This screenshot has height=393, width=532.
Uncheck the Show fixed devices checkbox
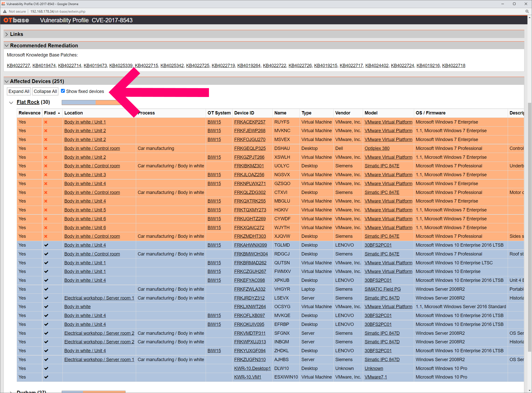click(x=63, y=91)
